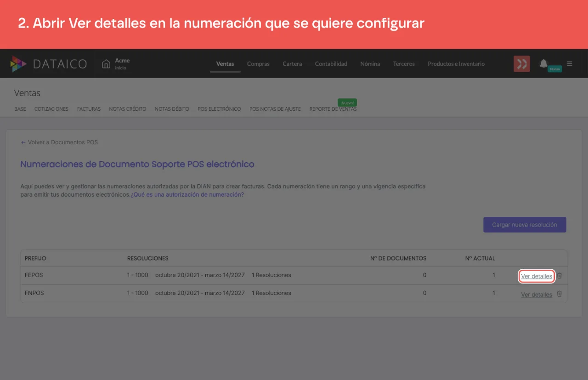Image resolution: width=588 pixels, height=380 pixels.
Task: Click the Dataico logo
Action: coord(49,64)
